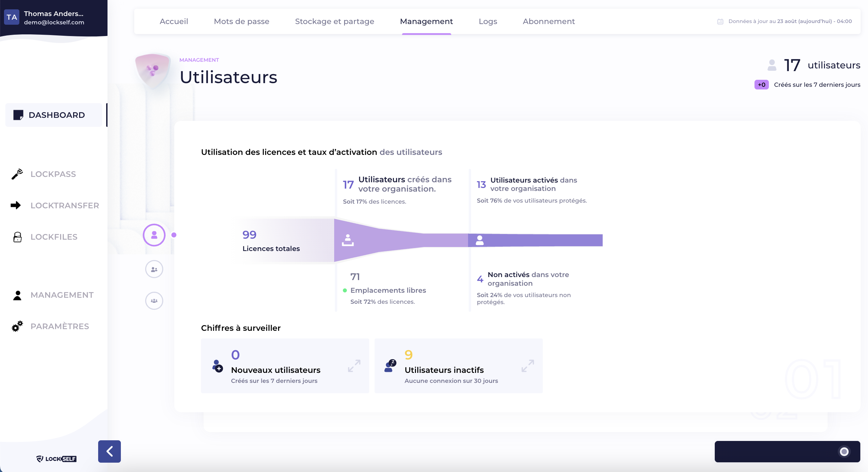This screenshot has height=472, width=868.
Task: Expand the Nouveaux utilisateurs card
Action: tap(354, 366)
